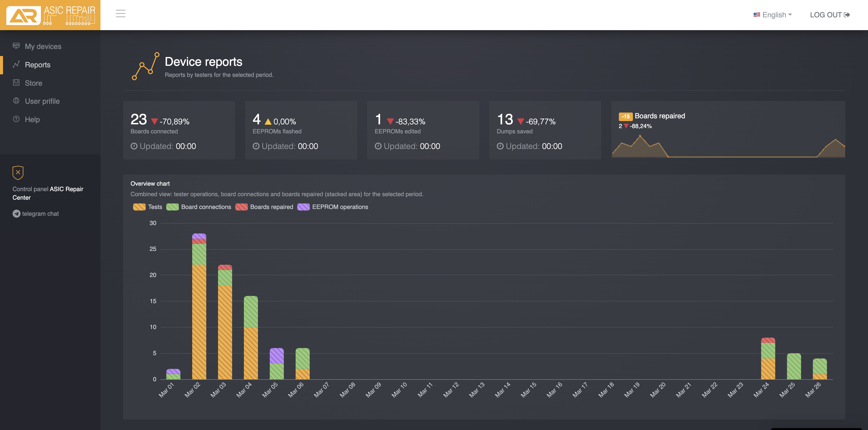
Task: Click the Mar 01 bar
Action: click(173, 374)
